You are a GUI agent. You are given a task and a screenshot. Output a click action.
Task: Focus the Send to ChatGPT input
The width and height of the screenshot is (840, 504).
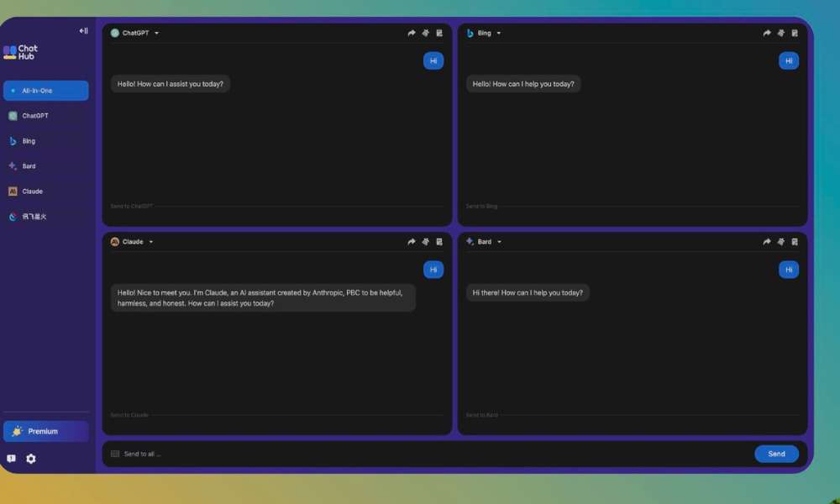pyautogui.click(x=277, y=206)
